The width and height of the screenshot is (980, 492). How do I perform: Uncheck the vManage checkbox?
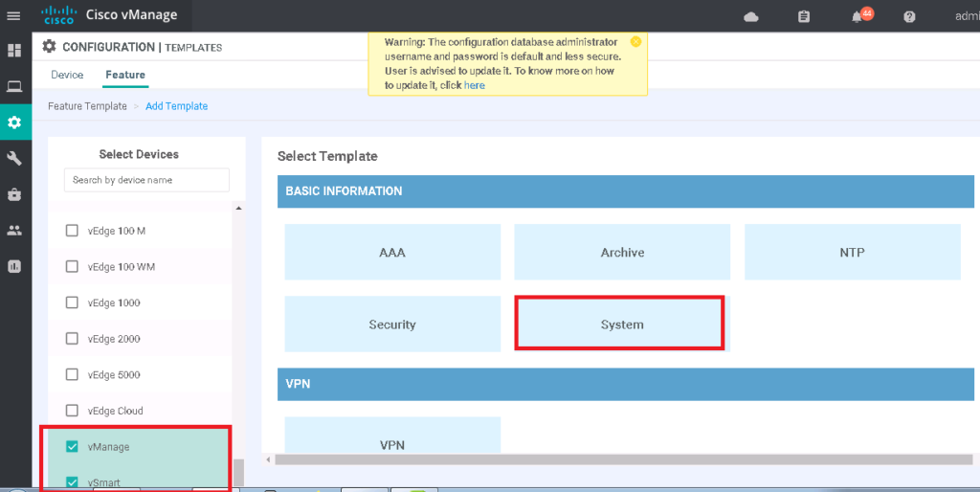point(72,446)
